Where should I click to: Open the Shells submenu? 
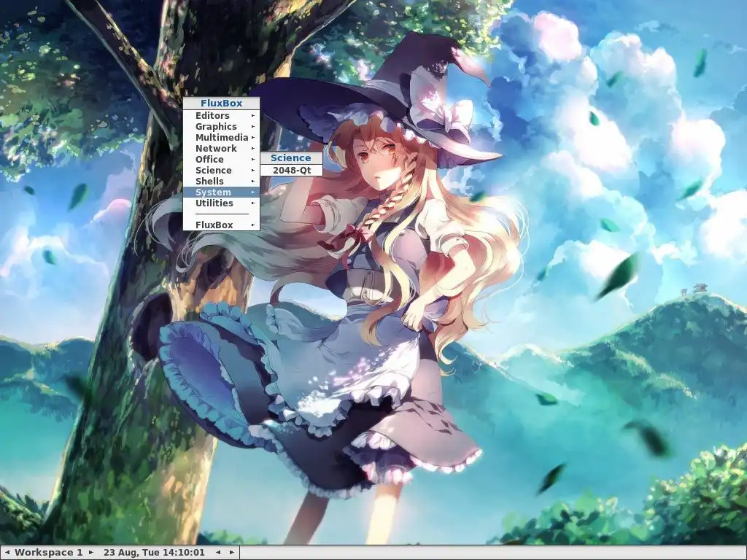221,182
